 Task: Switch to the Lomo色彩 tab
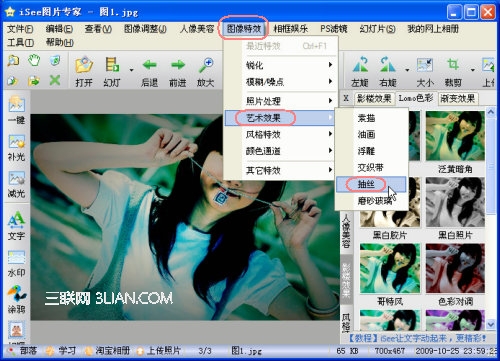click(416, 98)
